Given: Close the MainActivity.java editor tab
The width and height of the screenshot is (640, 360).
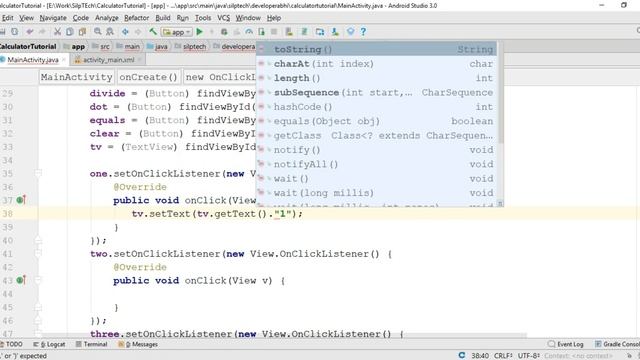Looking at the screenshot, I should 64,60.
